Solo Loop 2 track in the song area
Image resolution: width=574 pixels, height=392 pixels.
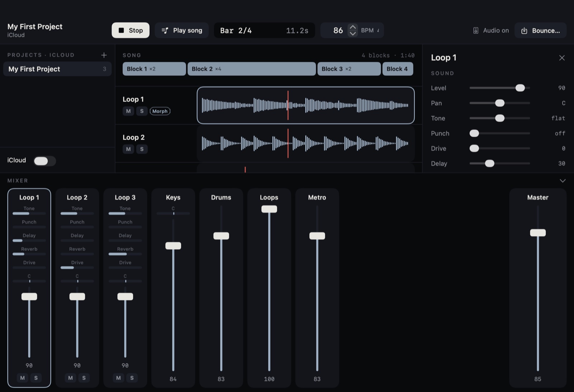click(142, 149)
